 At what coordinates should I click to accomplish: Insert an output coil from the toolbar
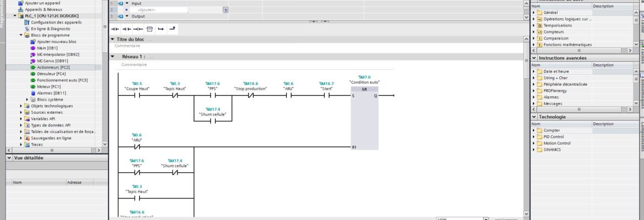click(x=138, y=29)
